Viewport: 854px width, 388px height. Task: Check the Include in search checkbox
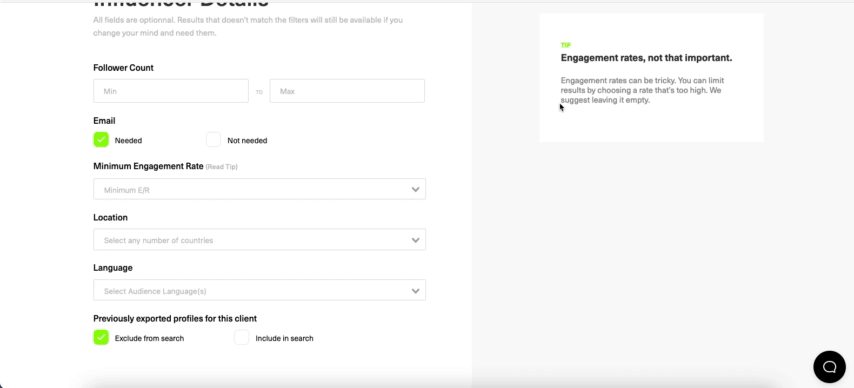pos(241,338)
